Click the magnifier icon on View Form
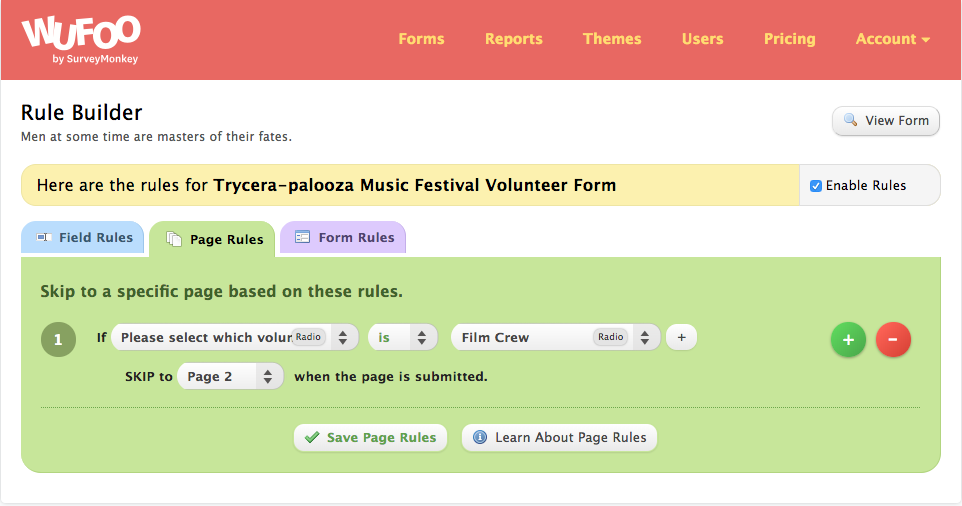Screen dimensions: 962x506 (x=850, y=120)
